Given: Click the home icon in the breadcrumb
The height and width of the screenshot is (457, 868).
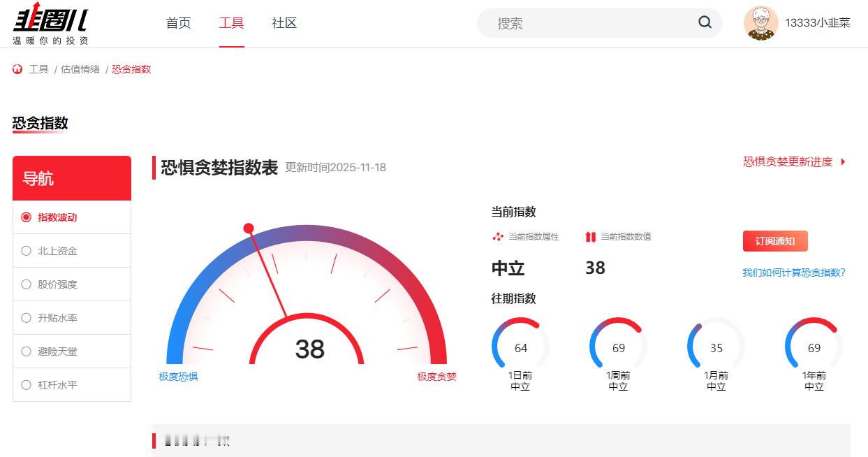Looking at the screenshot, I should [x=15, y=68].
